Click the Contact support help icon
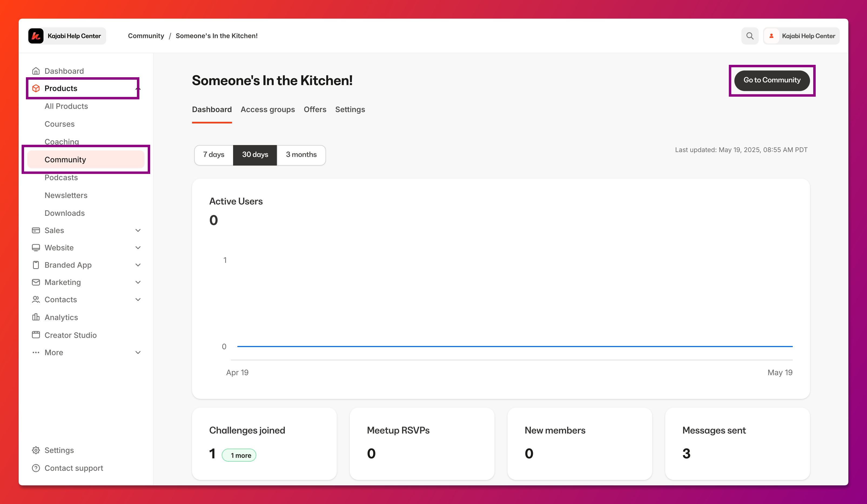The image size is (867, 504). point(36,468)
